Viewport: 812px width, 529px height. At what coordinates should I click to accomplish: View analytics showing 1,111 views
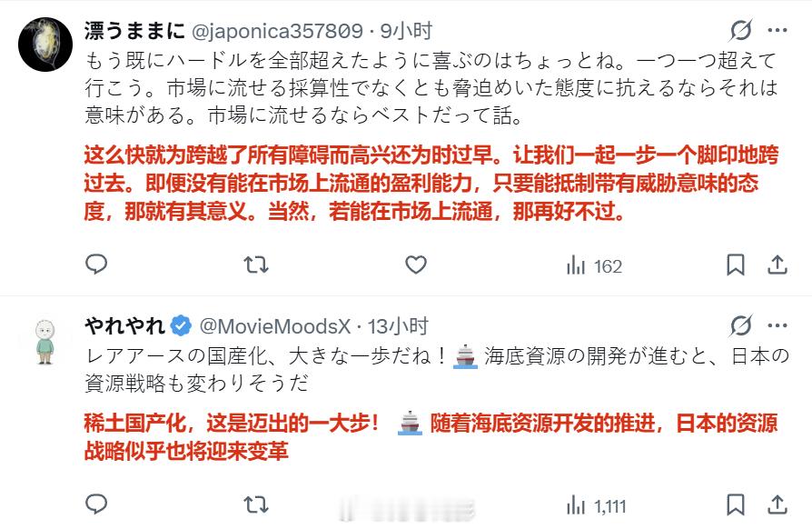(x=596, y=505)
